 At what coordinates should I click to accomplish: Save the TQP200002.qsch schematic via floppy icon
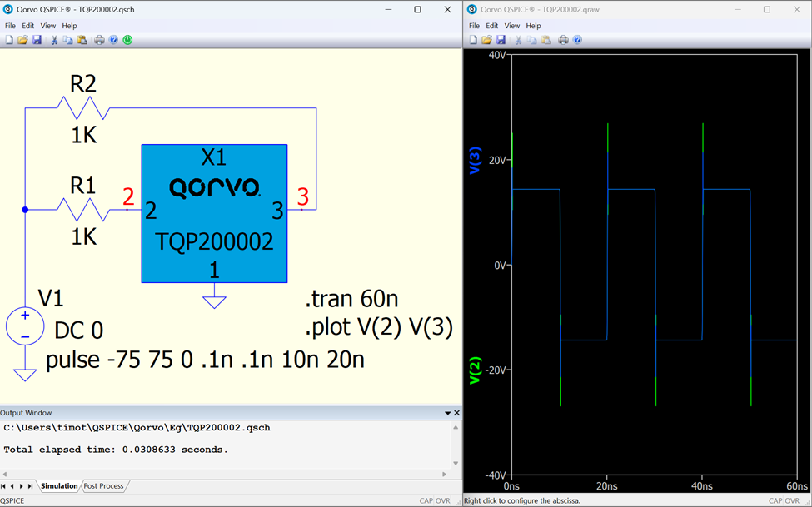37,40
